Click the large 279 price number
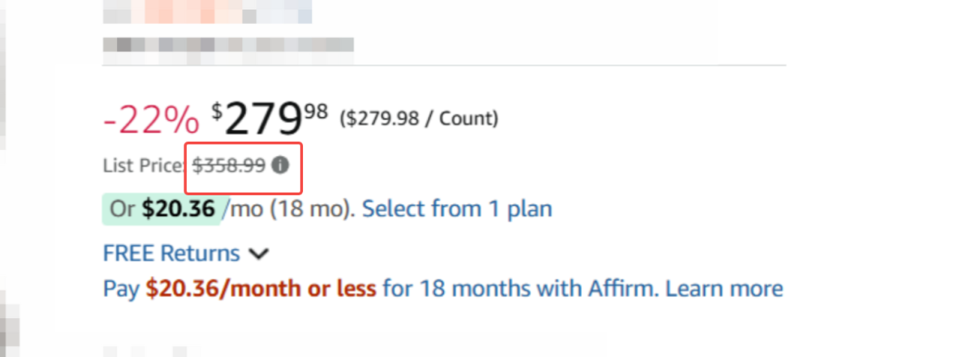Screen dimensions: 980x357 pyautogui.click(x=263, y=119)
